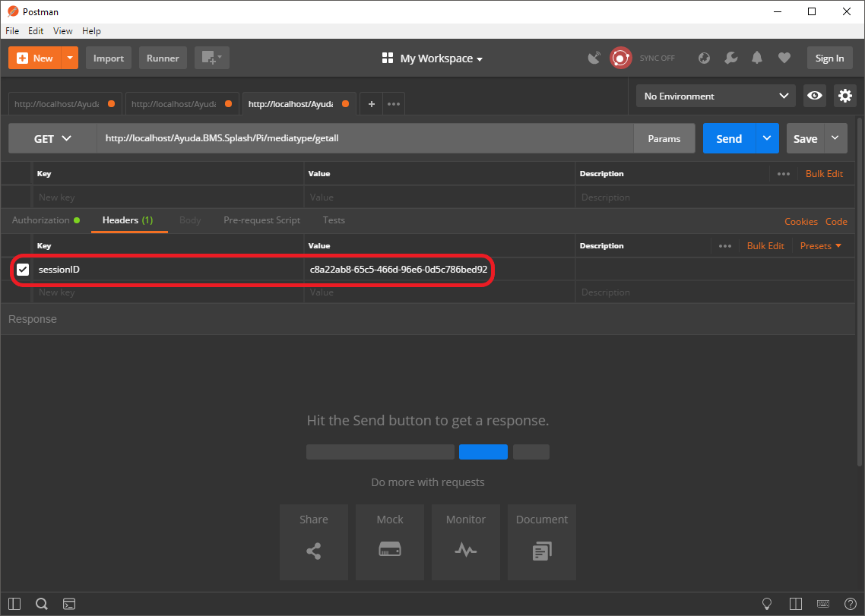865x616 pixels.
Task: Click the satellite interceptor icon
Action: pos(594,58)
